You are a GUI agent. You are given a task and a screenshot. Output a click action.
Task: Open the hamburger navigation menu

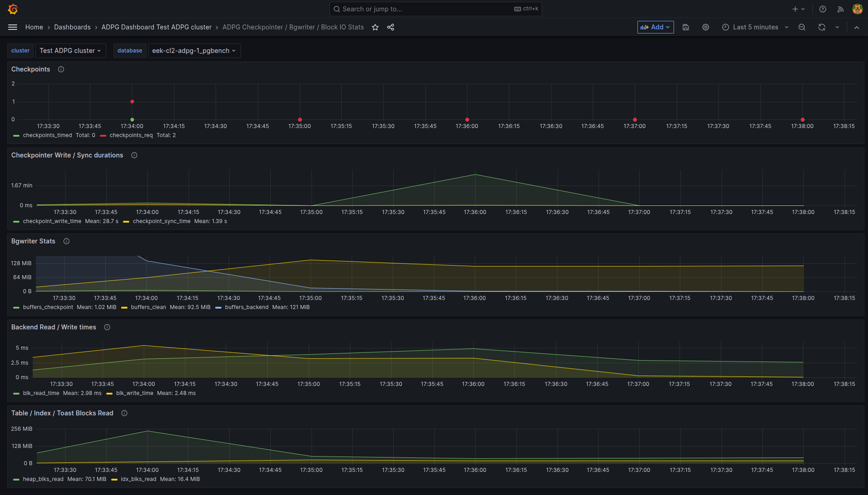pos(13,27)
